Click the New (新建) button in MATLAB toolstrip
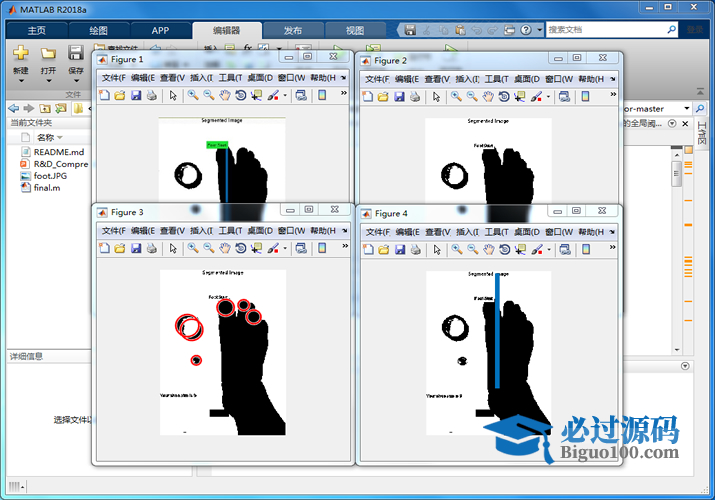The image size is (715, 500). pos(21,53)
